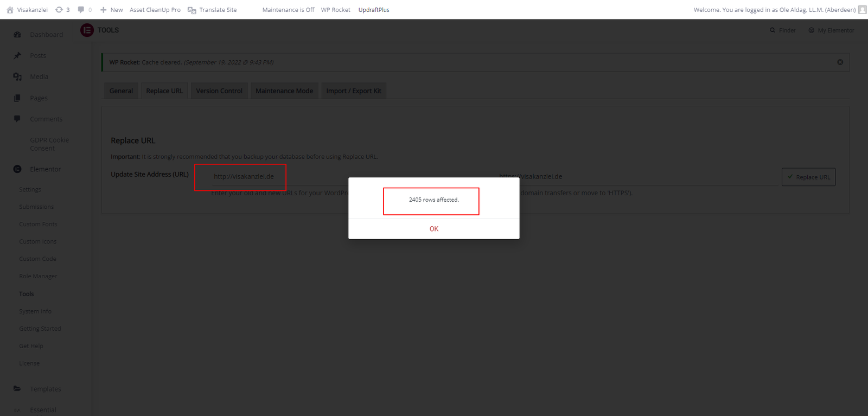Open the comments bubble icon in admin bar
868x416 pixels.
pyautogui.click(x=81, y=10)
